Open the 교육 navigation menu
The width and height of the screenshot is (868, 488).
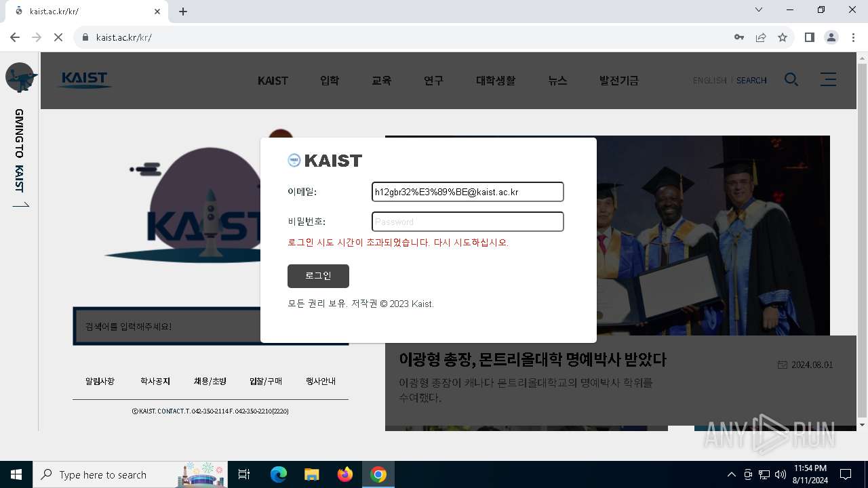tap(382, 81)
